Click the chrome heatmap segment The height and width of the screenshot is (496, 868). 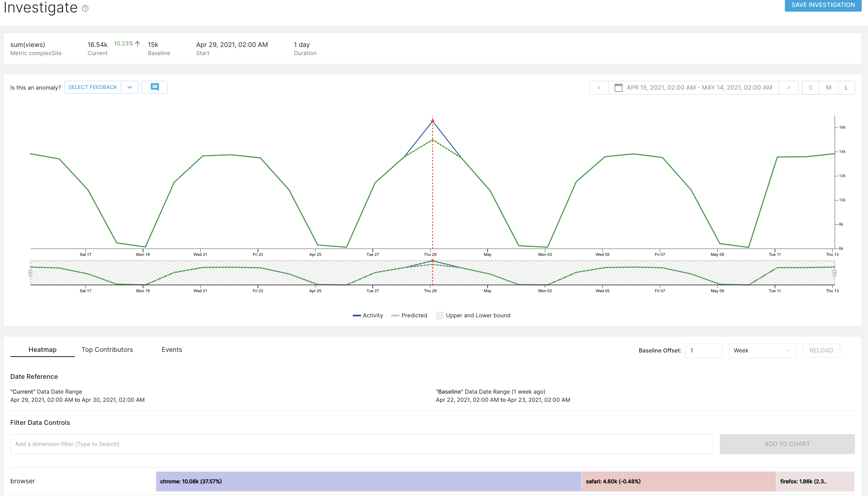(368, 481)
